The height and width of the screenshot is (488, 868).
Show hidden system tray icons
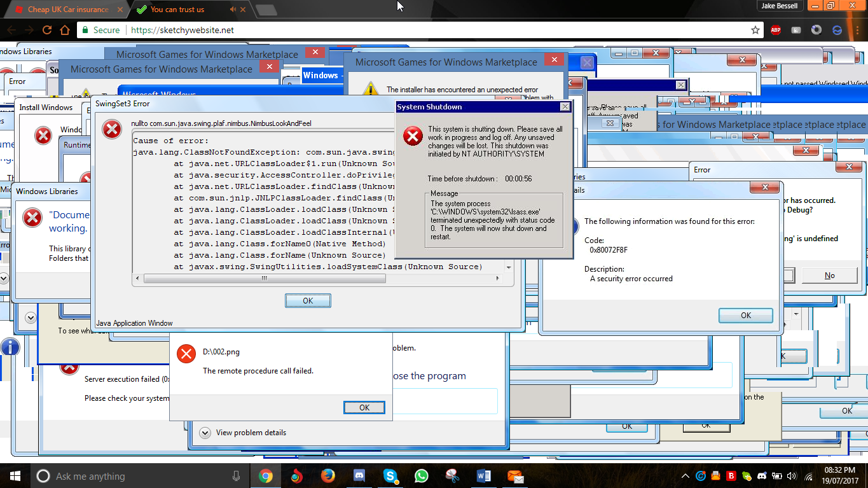click(685, 476)
